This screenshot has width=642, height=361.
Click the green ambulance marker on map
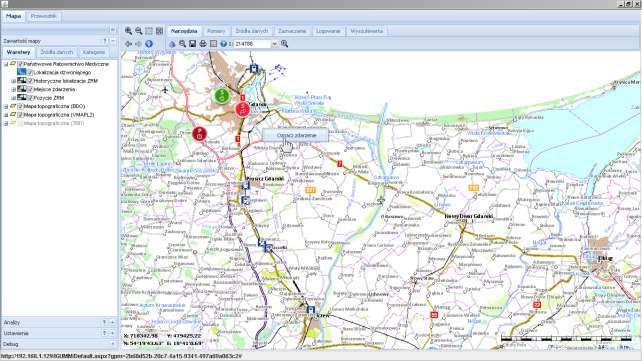[222, 95]
